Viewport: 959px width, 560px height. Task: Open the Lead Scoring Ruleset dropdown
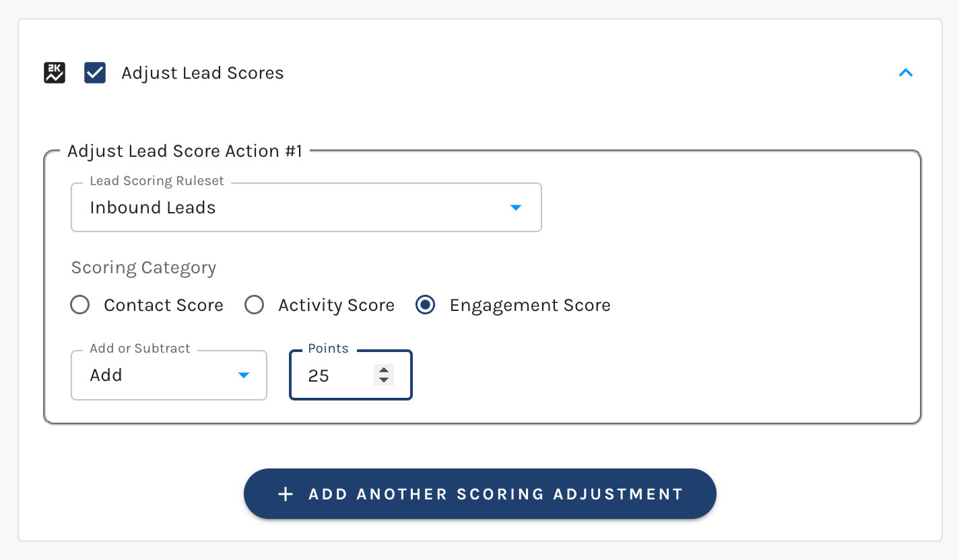click(306, 207)
